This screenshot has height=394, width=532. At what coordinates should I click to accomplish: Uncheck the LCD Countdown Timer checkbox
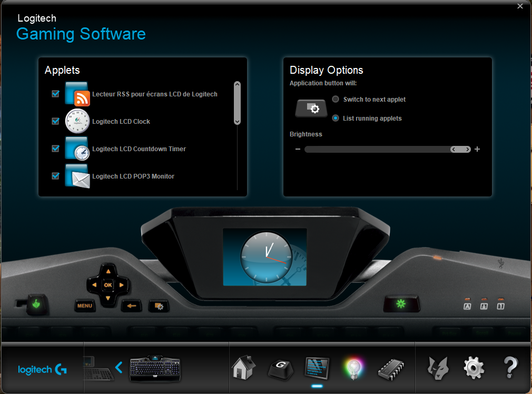tap(56, 149)
